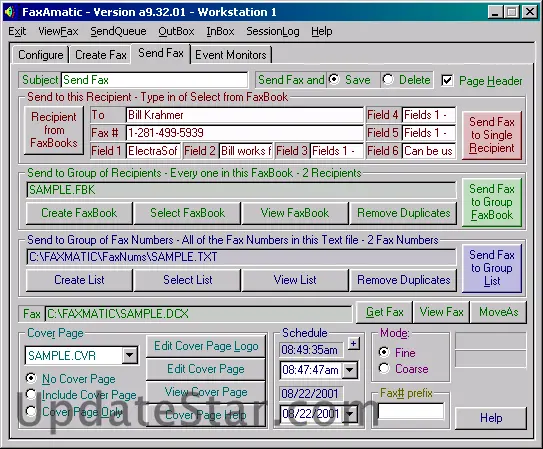543x449 pixels.
Task: Expand the schedule date 08/22/2001 dropdown
Action: tap(350, 413)
